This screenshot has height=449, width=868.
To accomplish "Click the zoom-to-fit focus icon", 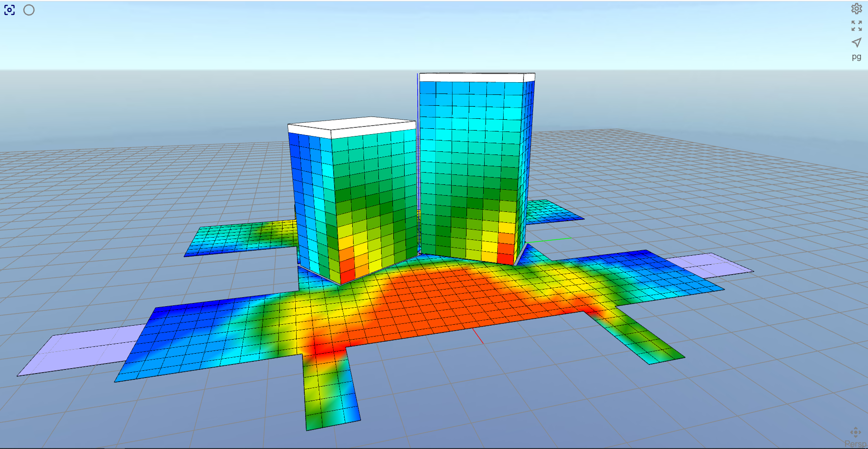I will pyautogui.click(x=9, y=10).
